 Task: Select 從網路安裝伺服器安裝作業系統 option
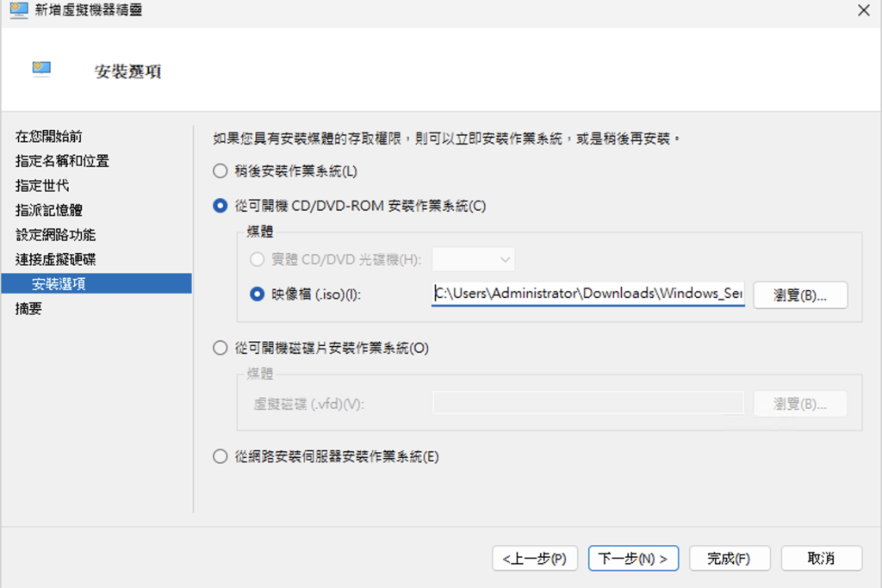pyautogui.click(x=220, y=457)
